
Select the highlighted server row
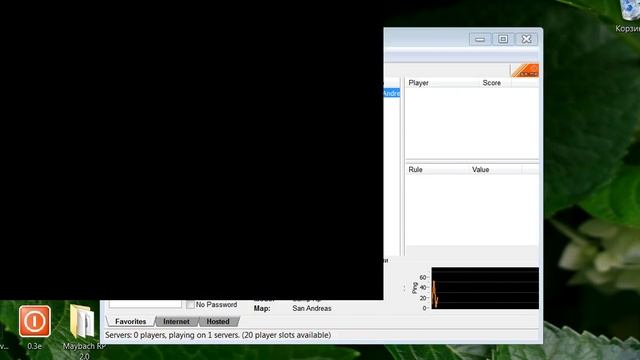[391, 93]
